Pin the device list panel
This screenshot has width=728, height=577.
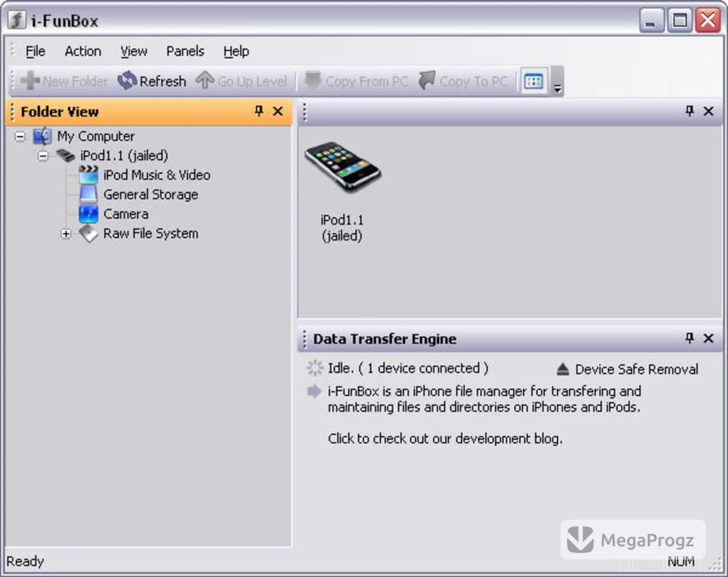point(689,111)
